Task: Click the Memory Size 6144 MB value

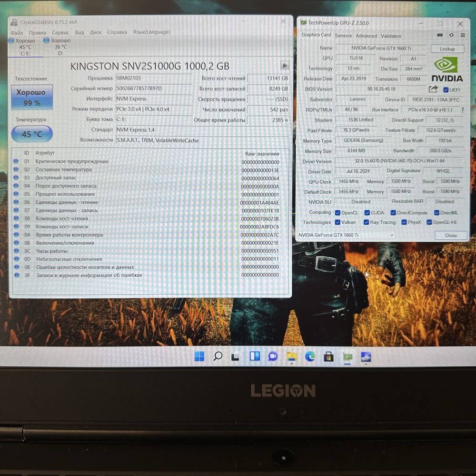Action: click(357, 150)
